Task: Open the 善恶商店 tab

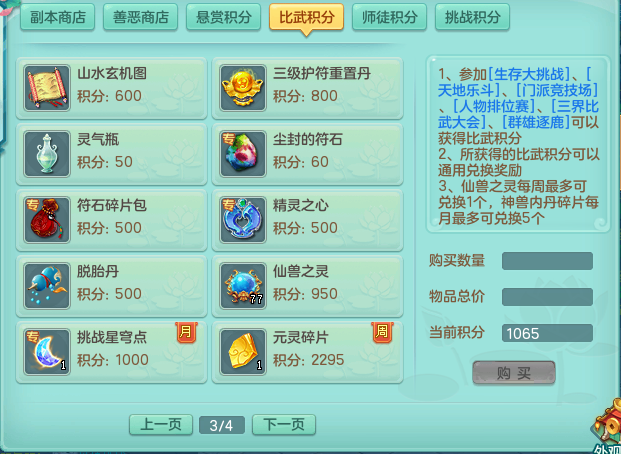Action: (x=141, y=17)
